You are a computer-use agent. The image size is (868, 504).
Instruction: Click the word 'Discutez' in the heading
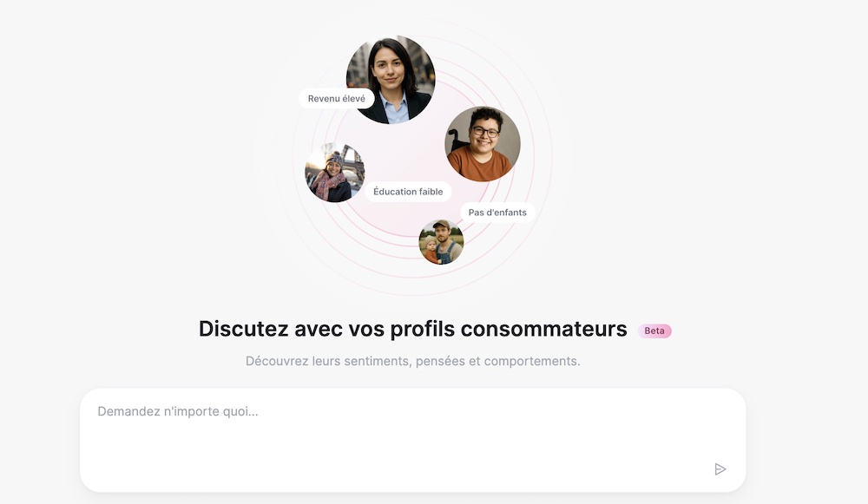coord(244,329)
